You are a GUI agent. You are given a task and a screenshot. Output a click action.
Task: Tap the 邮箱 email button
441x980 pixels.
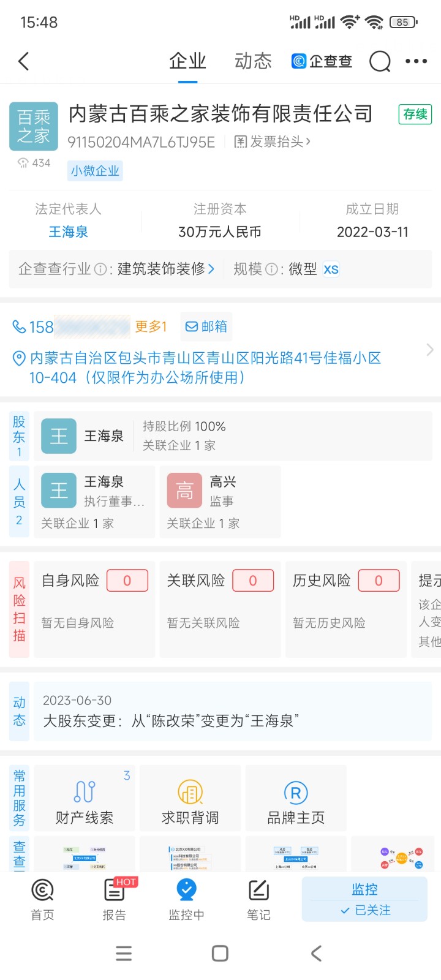click(206, 326)
